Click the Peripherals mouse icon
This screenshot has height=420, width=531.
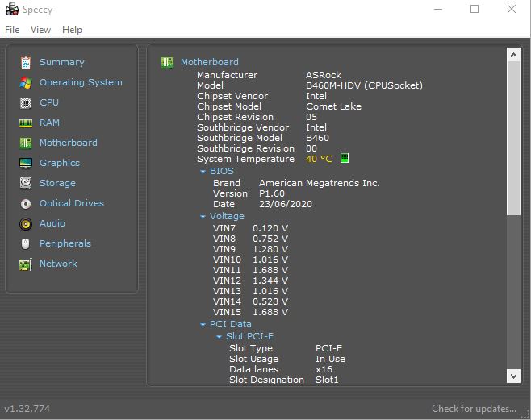click(26, 243)
